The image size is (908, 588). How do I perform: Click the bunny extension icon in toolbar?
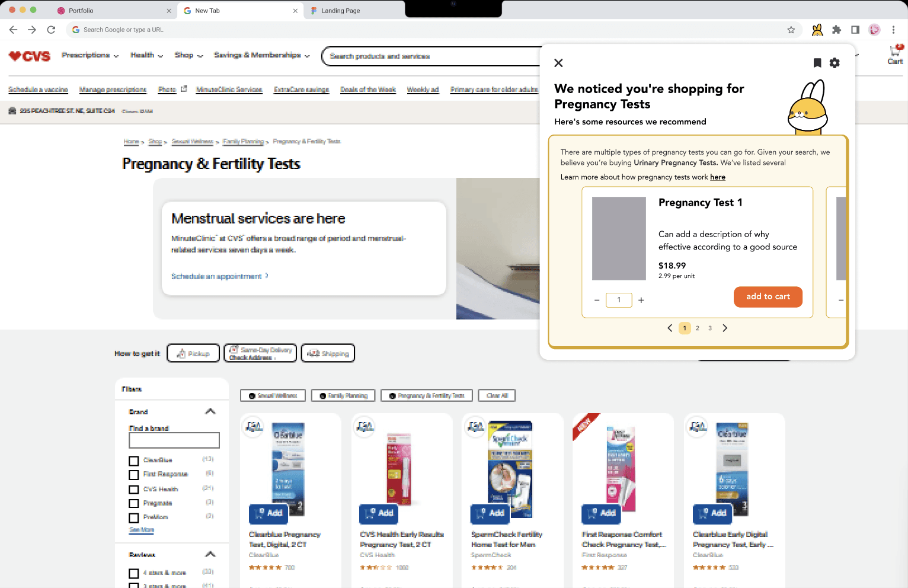click(x=817, y=30)
